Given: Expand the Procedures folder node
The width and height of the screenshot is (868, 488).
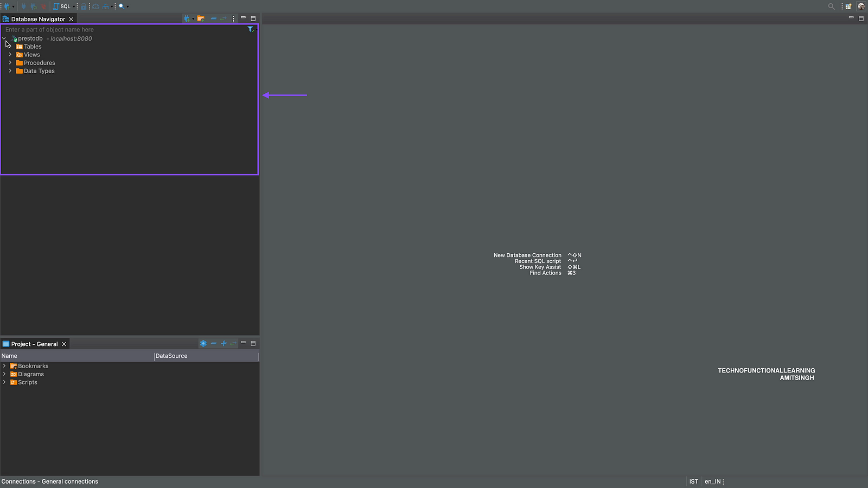Looking at the screenshot, I should 10,63.
